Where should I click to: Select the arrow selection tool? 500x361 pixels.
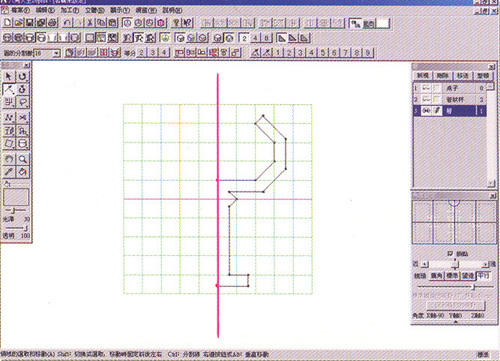click(9, 77)
